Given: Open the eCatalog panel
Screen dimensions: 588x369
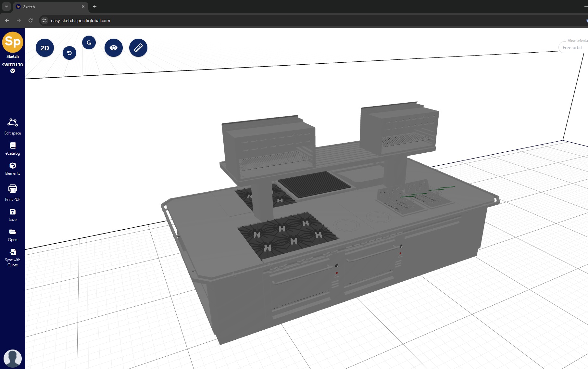Looking at the screenshot, I should [13, 148].
